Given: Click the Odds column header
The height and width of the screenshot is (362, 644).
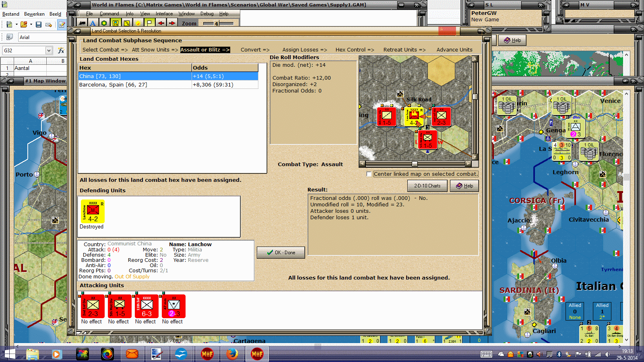Looking at the screenshot, I should (x=225, y=68).
